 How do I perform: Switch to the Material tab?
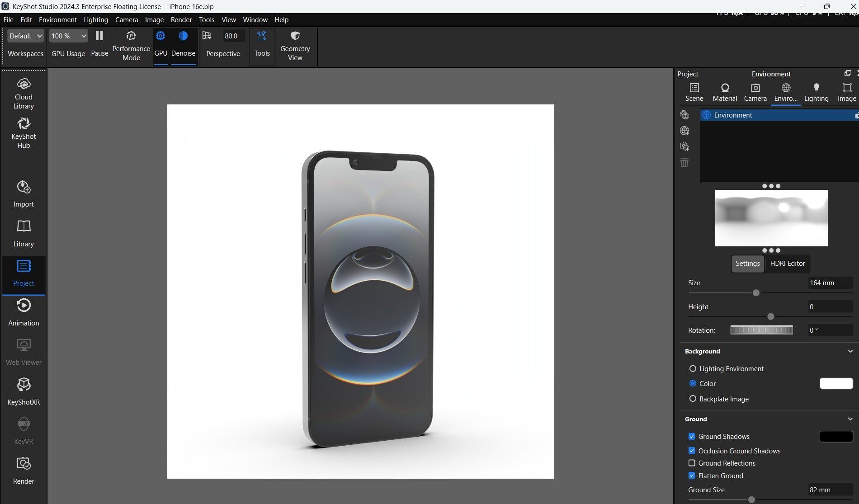pos(725,92)
